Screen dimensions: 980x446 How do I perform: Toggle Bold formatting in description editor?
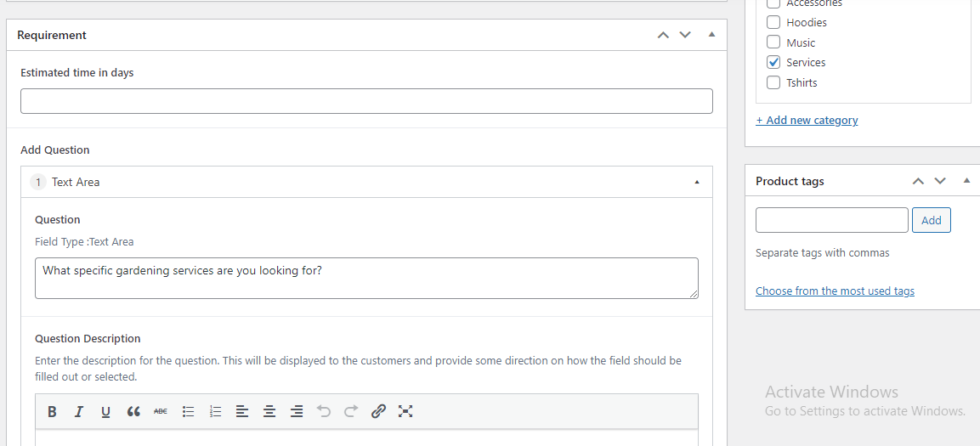click(x=53, y=412)
